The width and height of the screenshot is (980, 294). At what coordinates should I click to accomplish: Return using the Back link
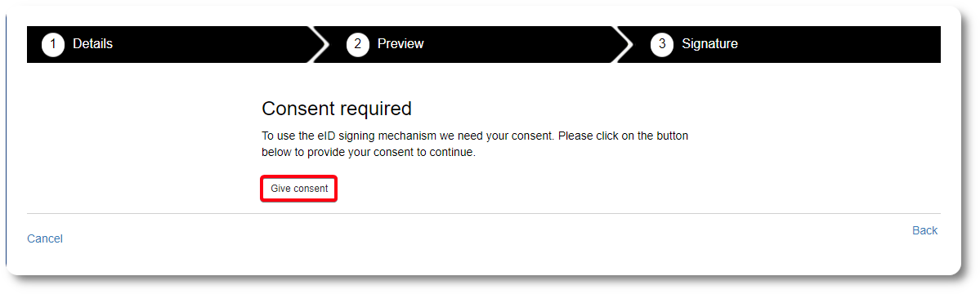tap(925, 231)
